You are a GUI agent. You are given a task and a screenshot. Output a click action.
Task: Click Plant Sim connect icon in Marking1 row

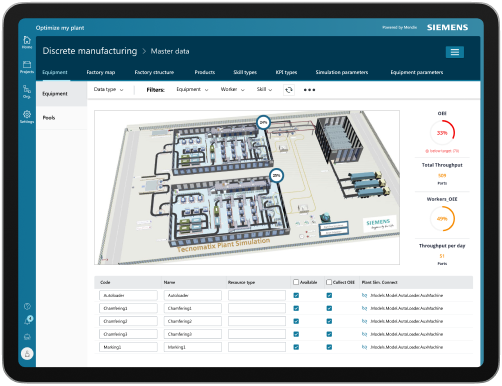[364, 347]
